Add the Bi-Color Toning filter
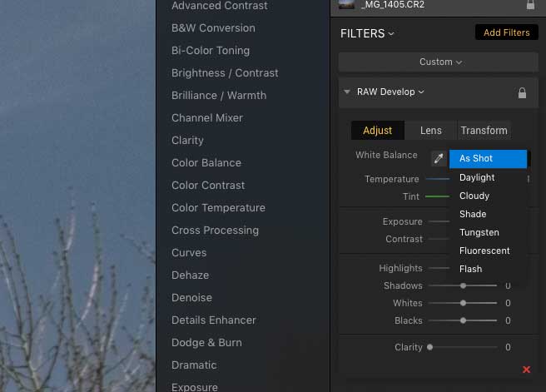Viewport: 546px width, 392px height. click(x=211, y=51)
